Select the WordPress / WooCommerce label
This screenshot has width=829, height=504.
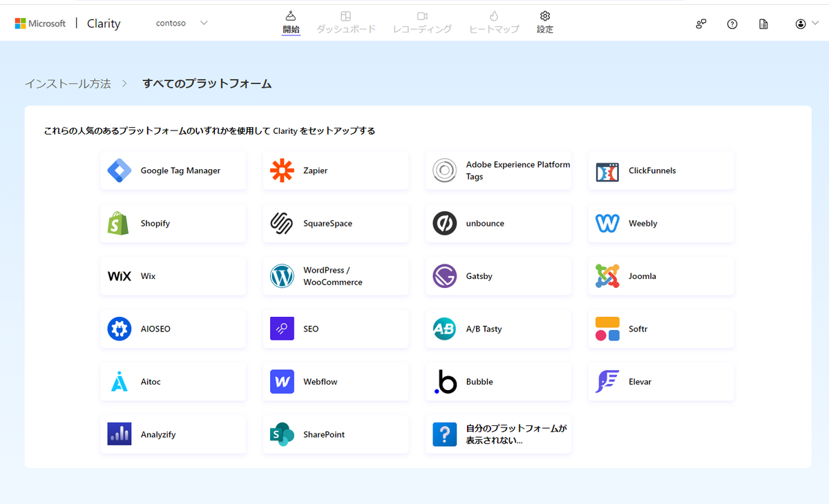click(x=333, y=276)
